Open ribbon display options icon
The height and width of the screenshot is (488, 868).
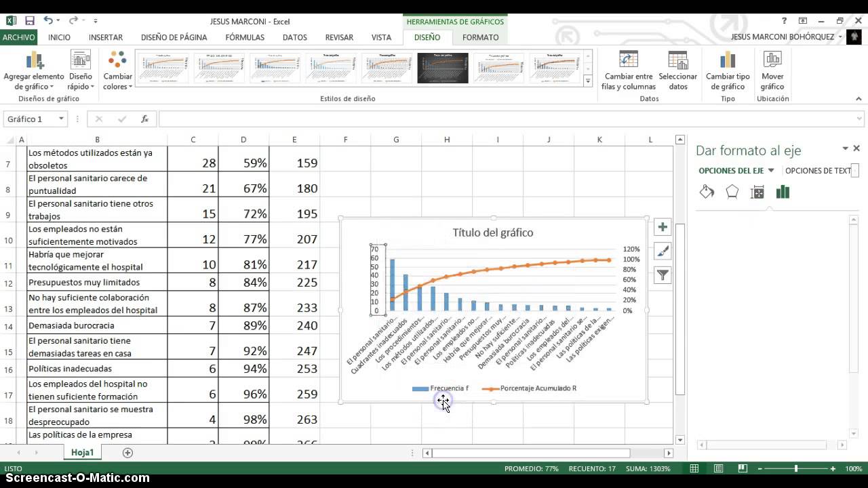(x=803, y=21)
